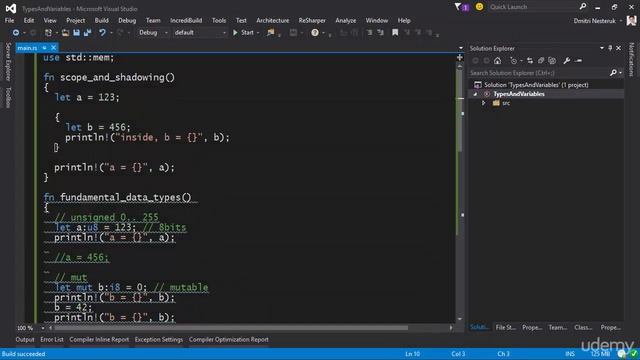Viewport: 640px width, 360px height.
Task: Open the Server Explorer side tab
Action: 7,62
